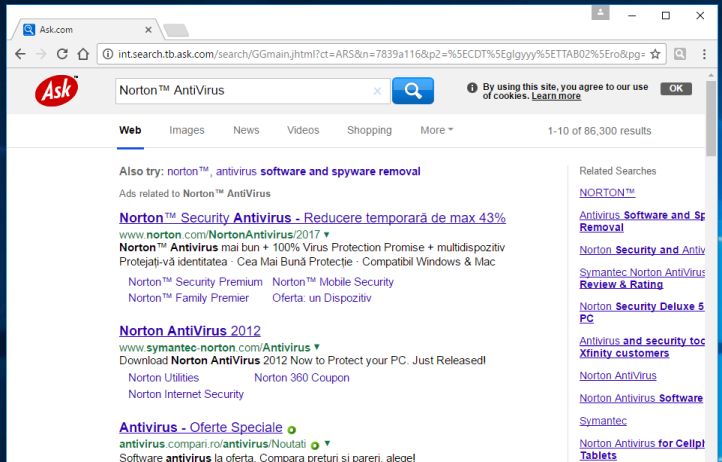Open the Learn more cookies link
This screenshot has height=462, width=722.
pos(556,96)
